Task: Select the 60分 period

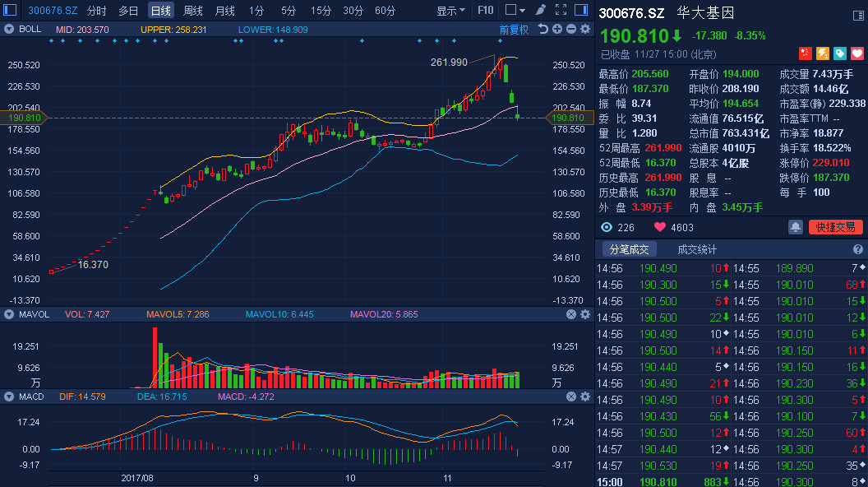Action: [386, 11]
